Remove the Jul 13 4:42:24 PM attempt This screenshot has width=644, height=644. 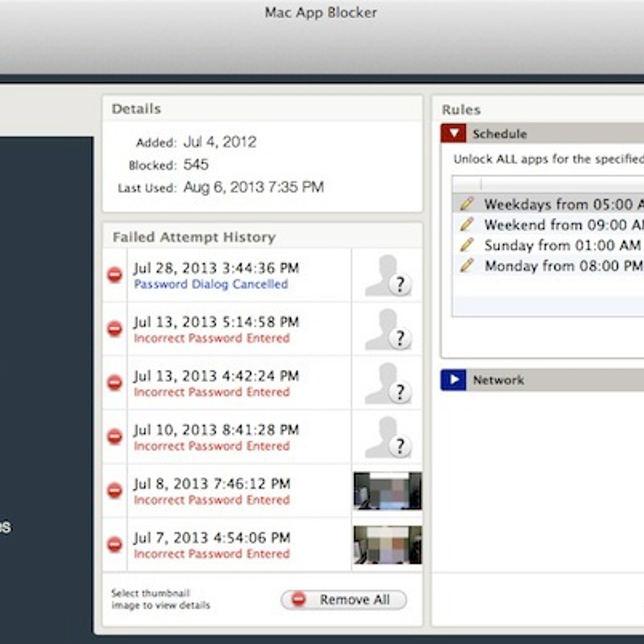point(114,383)
